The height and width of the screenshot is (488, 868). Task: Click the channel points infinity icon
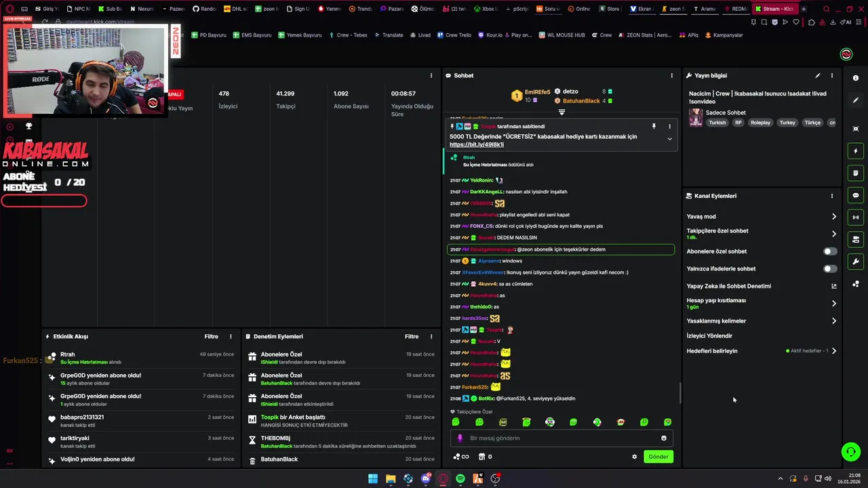pos(461,457)
